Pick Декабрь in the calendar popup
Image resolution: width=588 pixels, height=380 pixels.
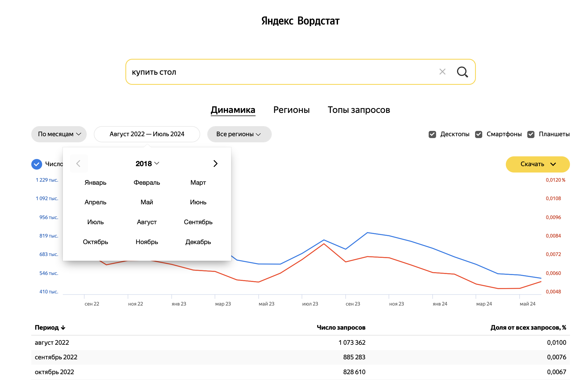point(198,242)
